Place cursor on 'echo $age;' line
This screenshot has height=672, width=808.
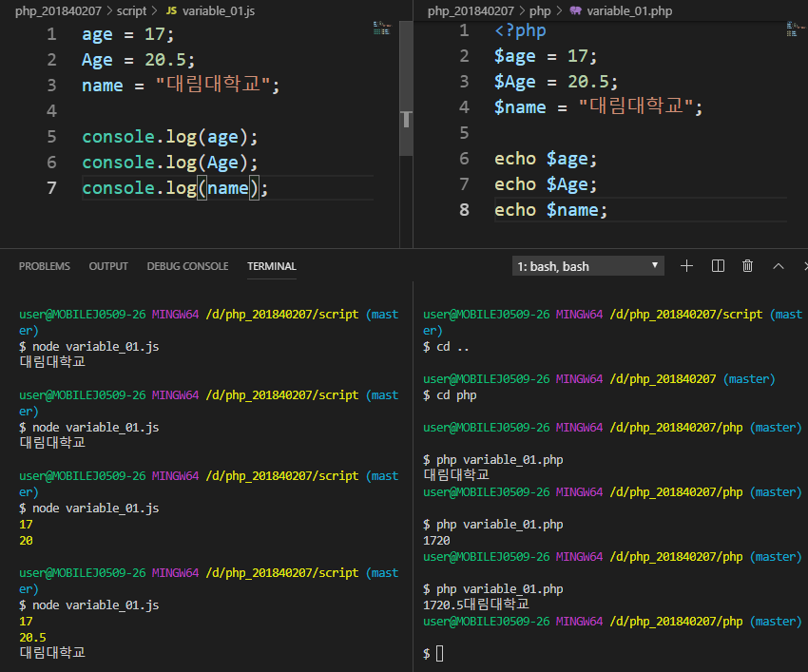coord(546,159)
